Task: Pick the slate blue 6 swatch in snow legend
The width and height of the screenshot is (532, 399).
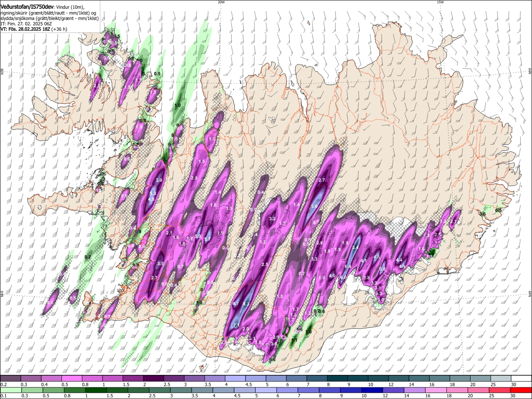Action: (x=296, y=378)
